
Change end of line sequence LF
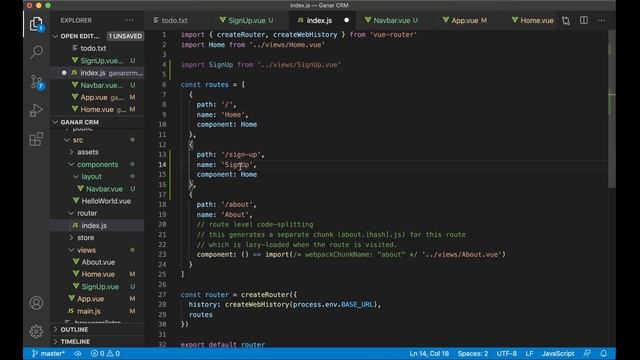[529, 353]
